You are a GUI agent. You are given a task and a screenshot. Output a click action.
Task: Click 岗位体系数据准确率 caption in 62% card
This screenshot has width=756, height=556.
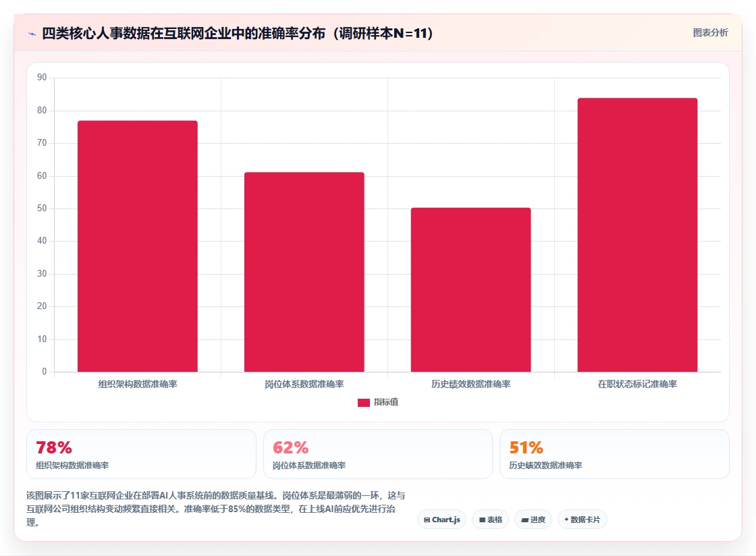tap(309, 465)
